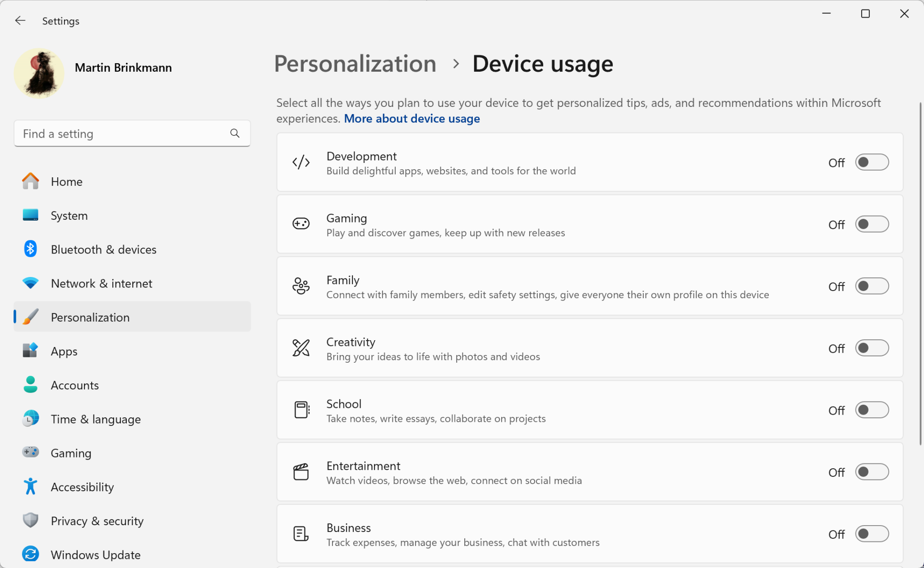Open Accounts using its person icon
Image resolution: width=924 pixels, height=568 pixels.
click(30, 384)
